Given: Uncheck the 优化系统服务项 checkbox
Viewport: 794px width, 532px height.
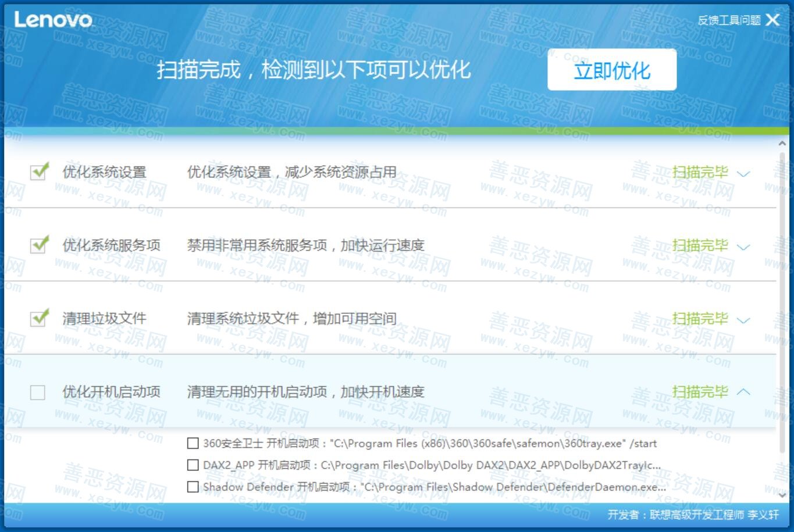Looking at the screenshot, I should (38, 245).
